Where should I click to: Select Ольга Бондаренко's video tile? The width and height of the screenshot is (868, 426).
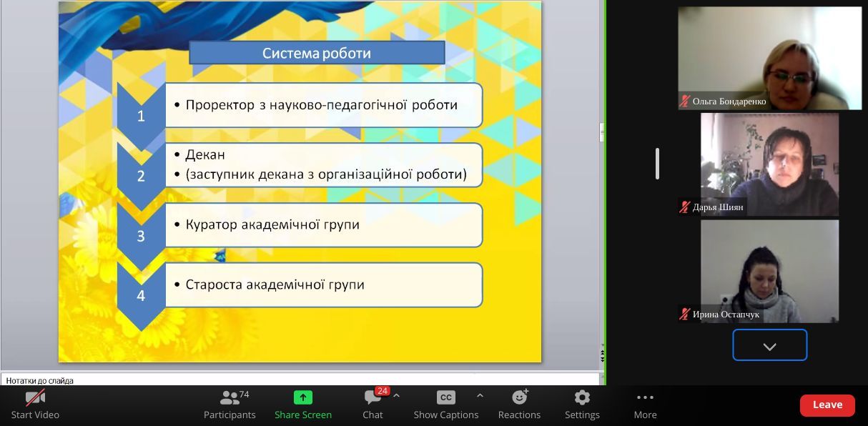click(x=769, y=57)
